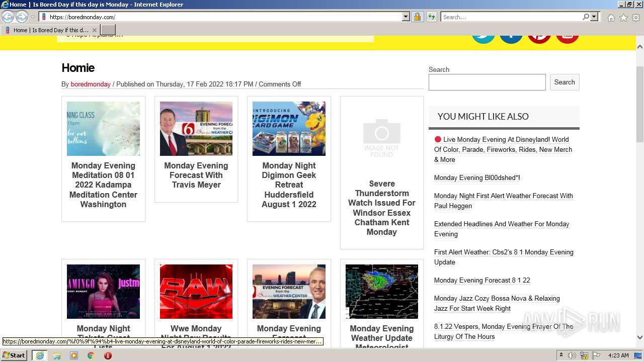Click the network tray icon
The height and width of the screenshot is (362, 644).
click(x=584, y=355)
